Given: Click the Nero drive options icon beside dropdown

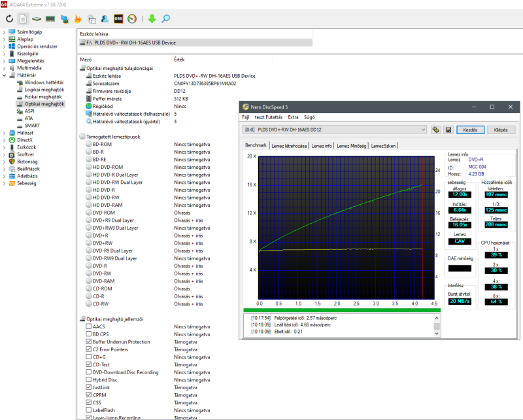Looking at the screenshot, I should [x=436, y=130].
